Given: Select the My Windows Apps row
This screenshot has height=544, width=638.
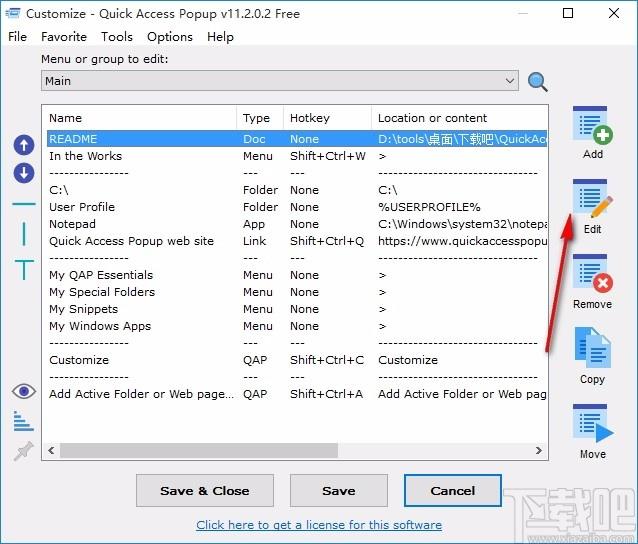Looking at the screenshot, I should (x=297, y=326).
